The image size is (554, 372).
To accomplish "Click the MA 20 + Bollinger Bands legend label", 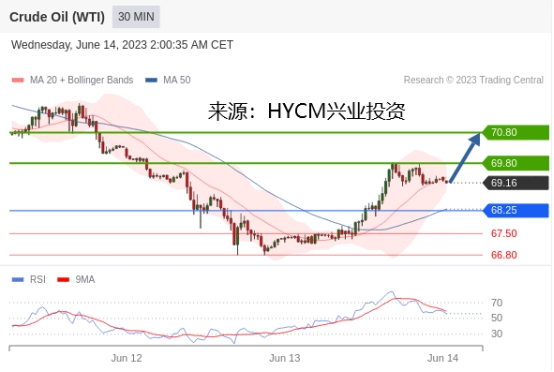I will click(82, 80).
